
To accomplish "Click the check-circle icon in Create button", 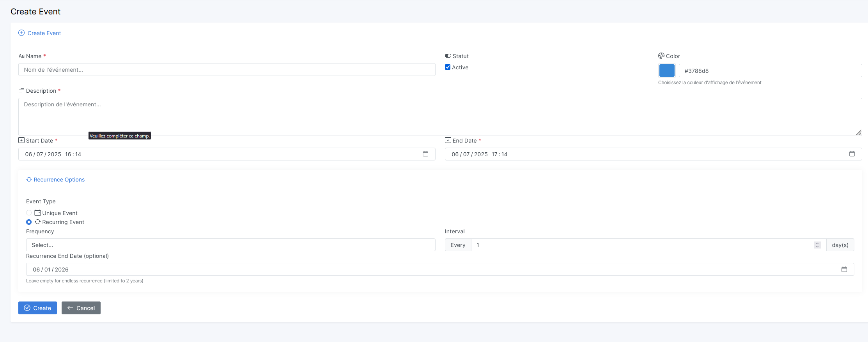I will click(x=27, y=308).
